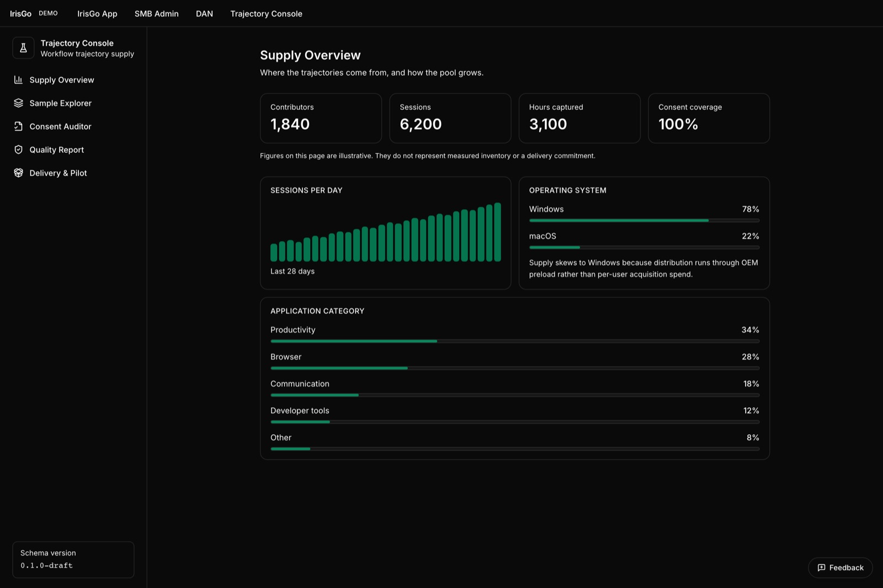Screen dimensions: 883x588
Task: Click the 8% value
Action: point(753,437)
